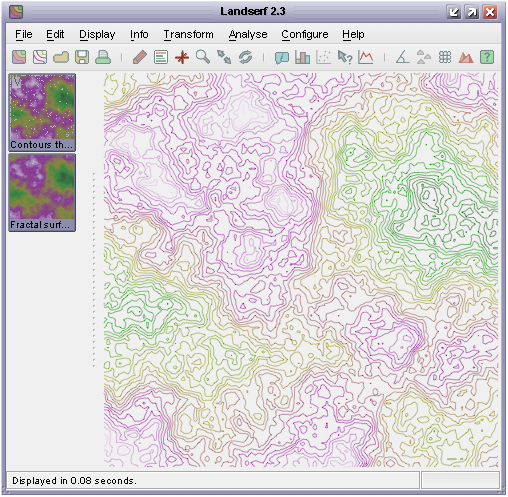This screenshot has height=497, width=508.
Task: Click the open file folder icon
Action: click(61, 57)
